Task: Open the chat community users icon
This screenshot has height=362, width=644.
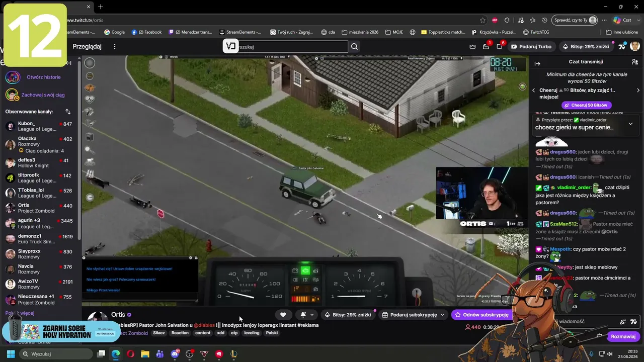Action: point(635,62)
